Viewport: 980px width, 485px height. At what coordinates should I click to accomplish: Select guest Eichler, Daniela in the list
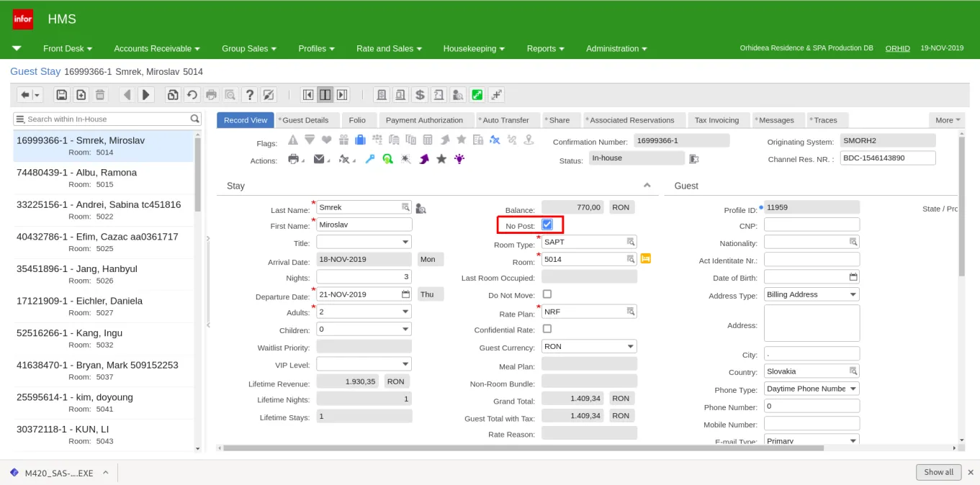pos(104,306)
